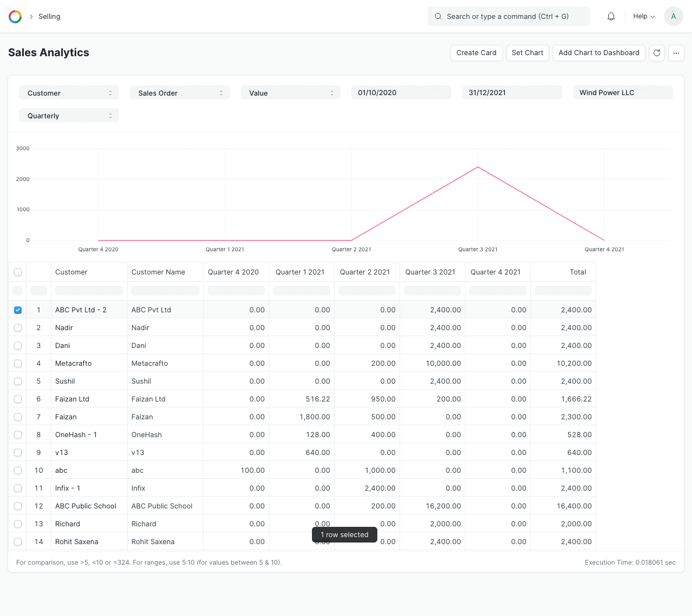Click Add Chart to Dashboard
Screen dimensions: 692x616
click(598, 53)
